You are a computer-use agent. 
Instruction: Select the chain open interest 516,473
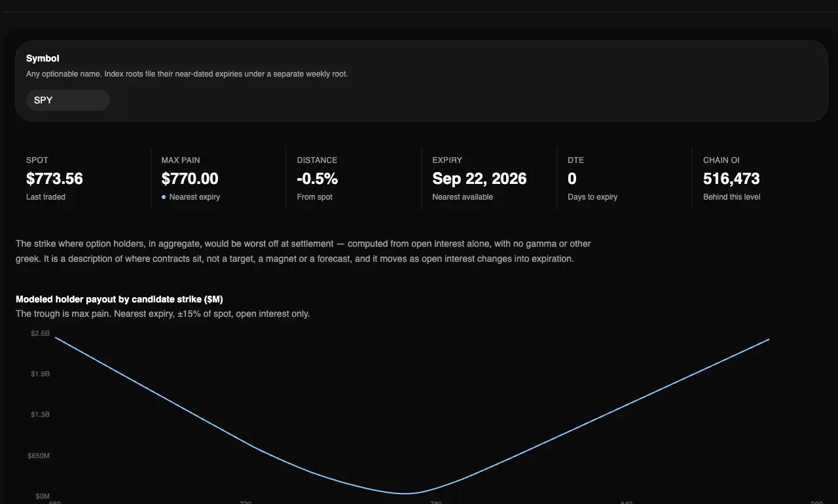[x=731, y=179]
